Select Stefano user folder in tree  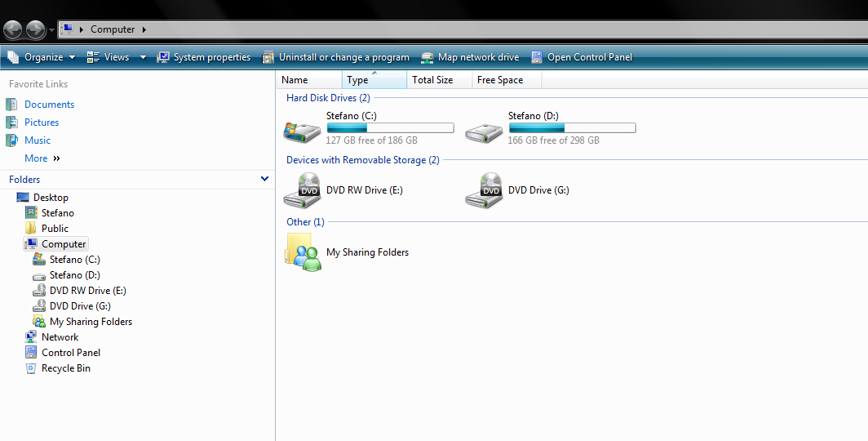coord(58,213)
